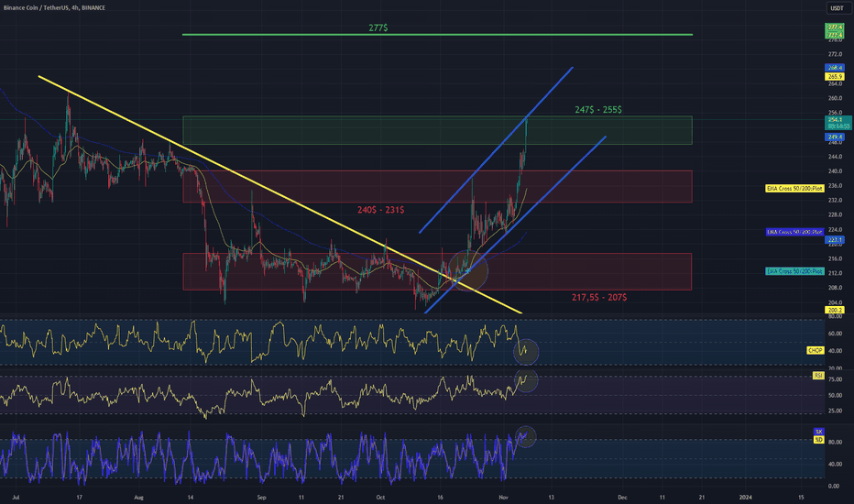Image resolution: width=854 pixels, height=504 pixels.
Task: Click the 240$ - 231$ zone label
Action: (x=380, y=210)
